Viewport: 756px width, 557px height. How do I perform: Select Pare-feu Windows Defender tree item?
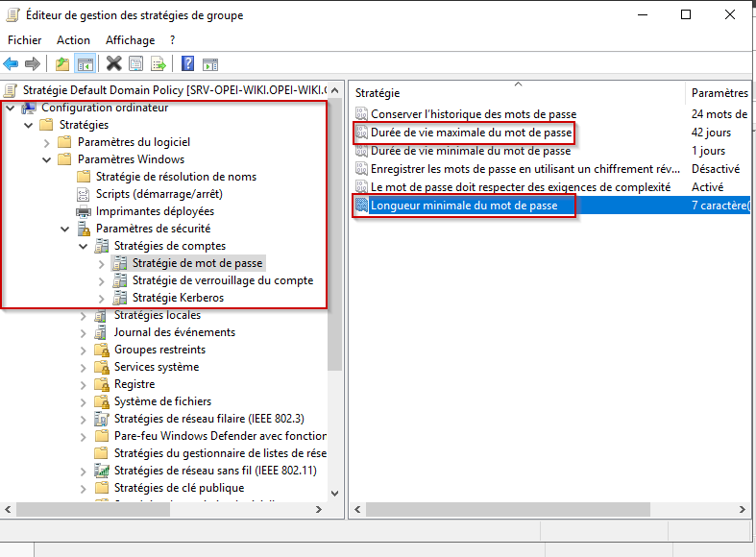click(x=220, y=436)
